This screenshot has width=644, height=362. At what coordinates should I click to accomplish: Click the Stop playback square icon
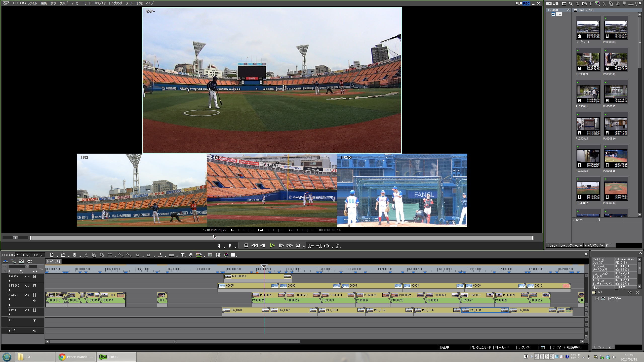tap(246, 245)
